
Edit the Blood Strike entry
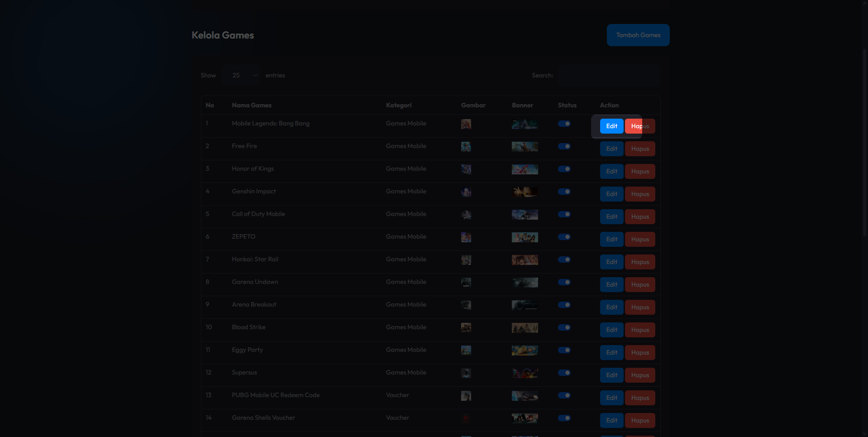[611, 330]
